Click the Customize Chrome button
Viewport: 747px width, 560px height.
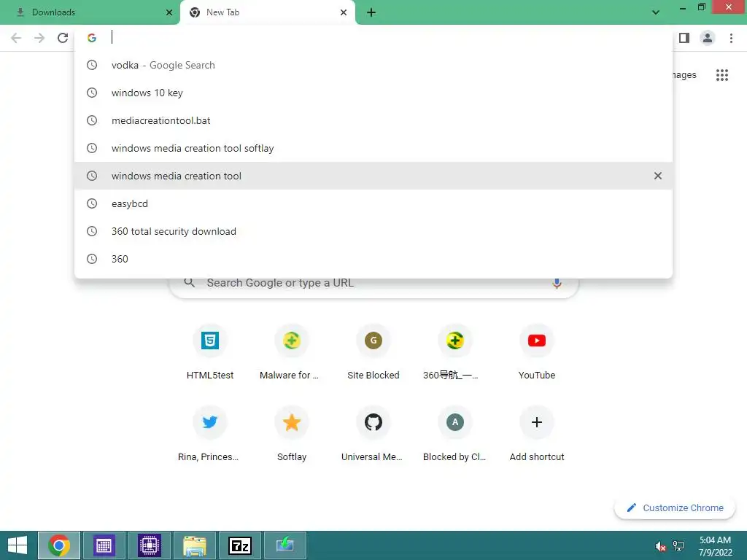(x=675, y=507)
